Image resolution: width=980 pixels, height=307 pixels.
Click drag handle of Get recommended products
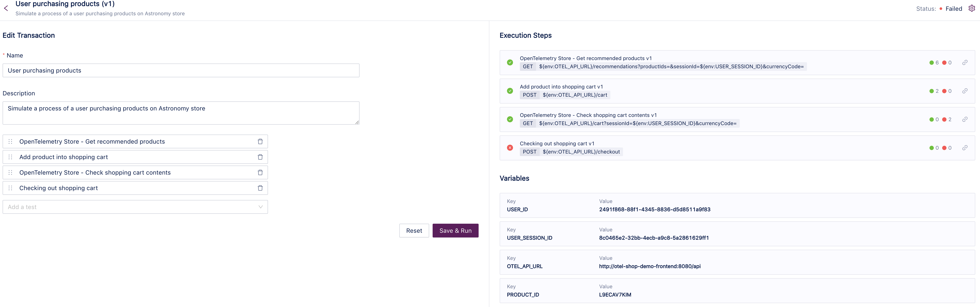11,142
